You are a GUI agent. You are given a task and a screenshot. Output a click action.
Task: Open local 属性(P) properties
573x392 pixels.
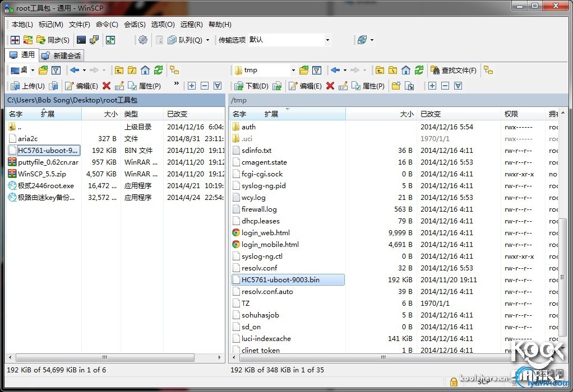[144, 86]
